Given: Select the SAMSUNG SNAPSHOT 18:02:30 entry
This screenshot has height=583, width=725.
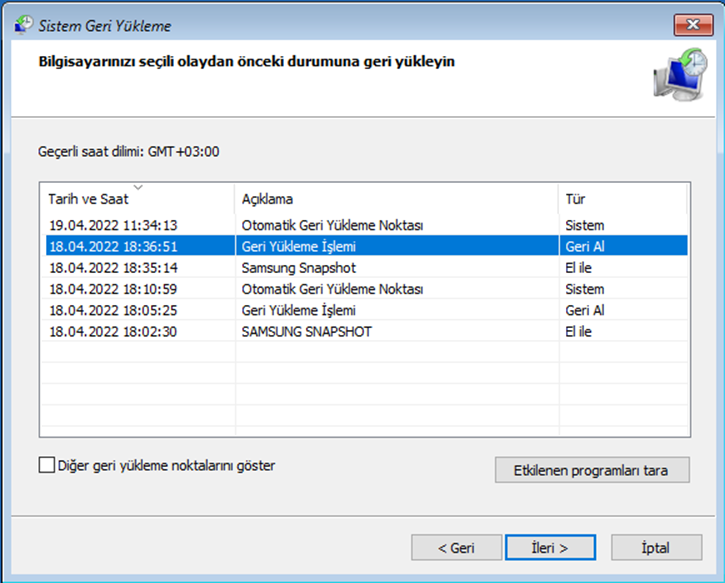Looking at the screenshot, I should click(367, 331).
